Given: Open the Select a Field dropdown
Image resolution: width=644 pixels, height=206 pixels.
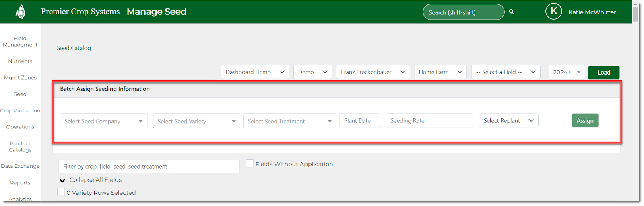Looking at the screenshot, I should (x=506, y=72).
